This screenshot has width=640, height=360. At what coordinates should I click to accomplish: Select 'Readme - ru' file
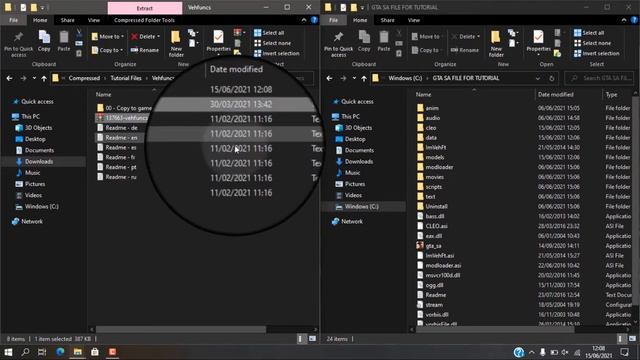pyautogui.click(x=117, y=177)
